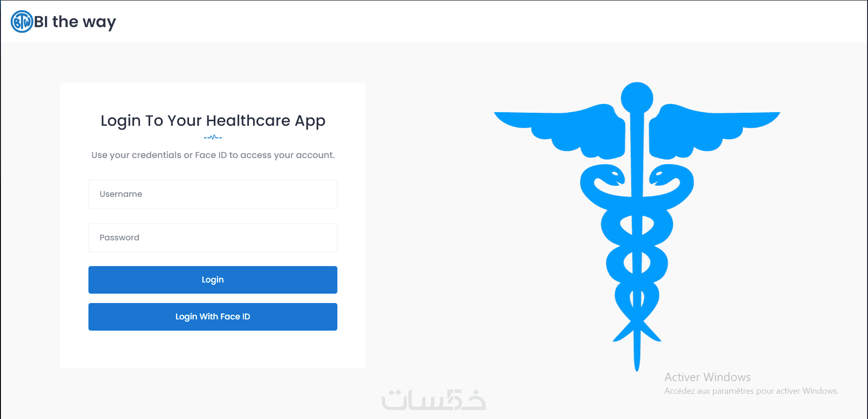Submit with the blue Login button
This screenshot has width=868, height=419.
click(x=213, y=280)
